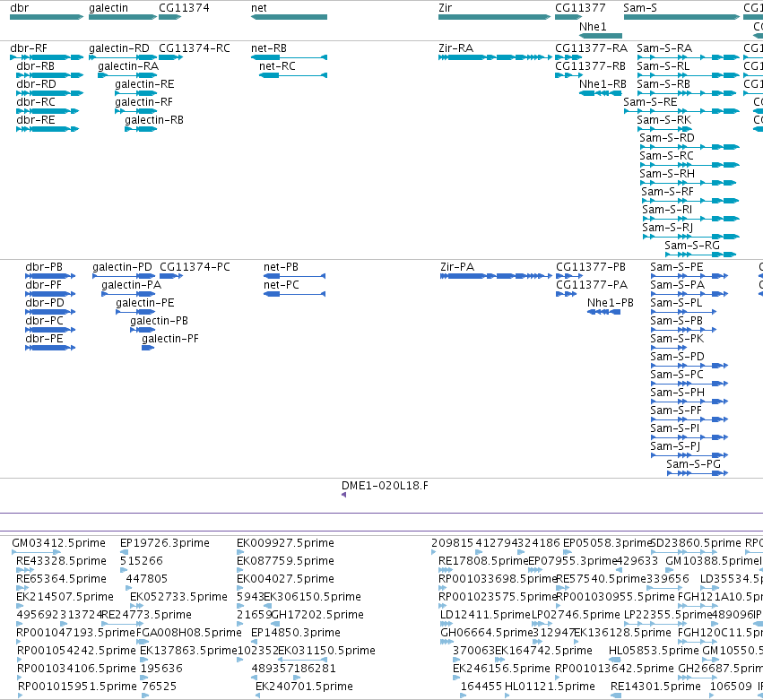
Task: Click galectin-PD protein feature
Action: tap(124, 276)
